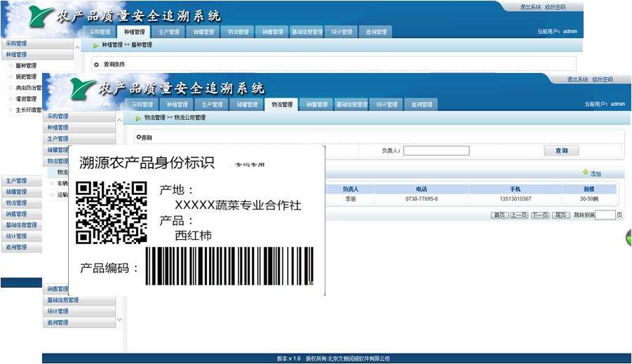Image resolution: width=632 pixels, height=364 pixels.
Task: Switch to 采购管理 tab in front window
Action: (142, 105)
